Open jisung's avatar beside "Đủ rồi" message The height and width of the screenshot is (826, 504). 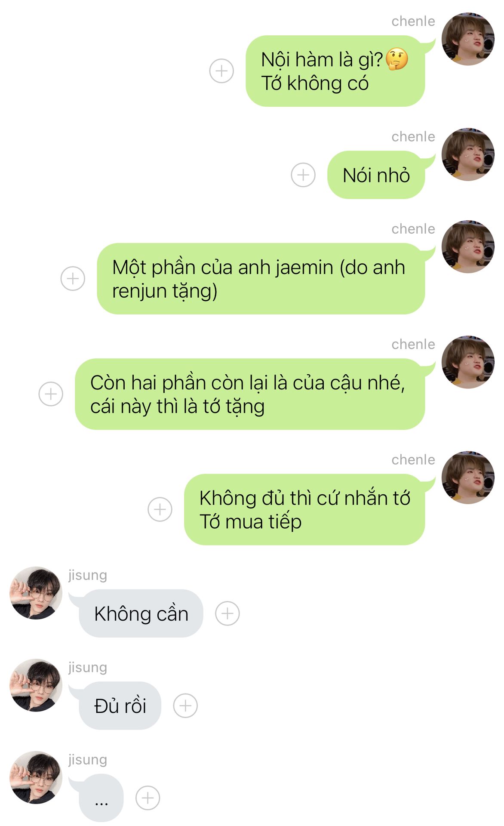tap(36, 685)
